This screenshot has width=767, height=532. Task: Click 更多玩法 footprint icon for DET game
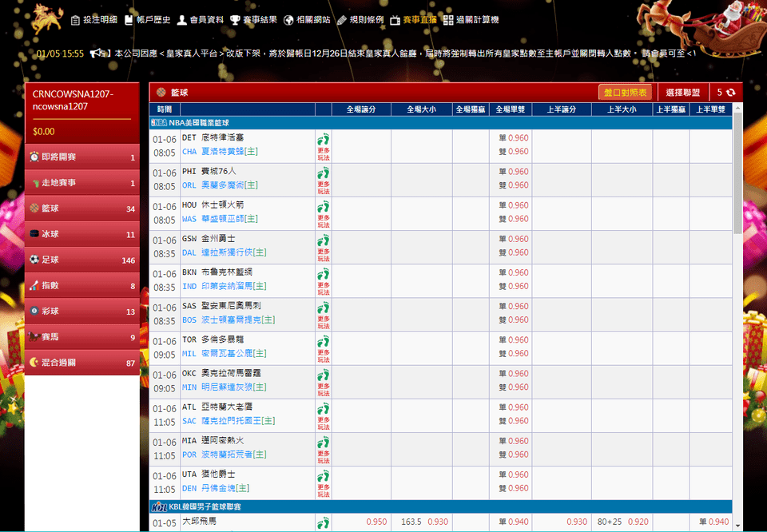[323, 140]
